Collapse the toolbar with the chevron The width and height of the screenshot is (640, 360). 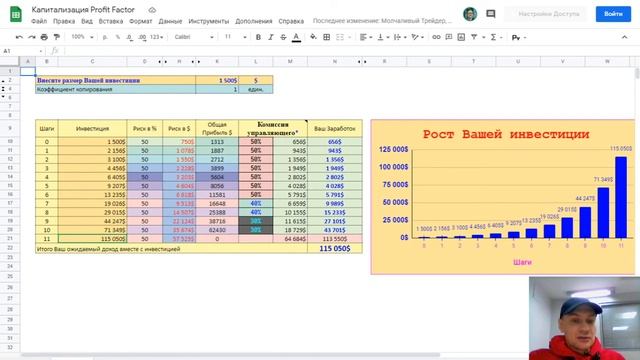624,37
